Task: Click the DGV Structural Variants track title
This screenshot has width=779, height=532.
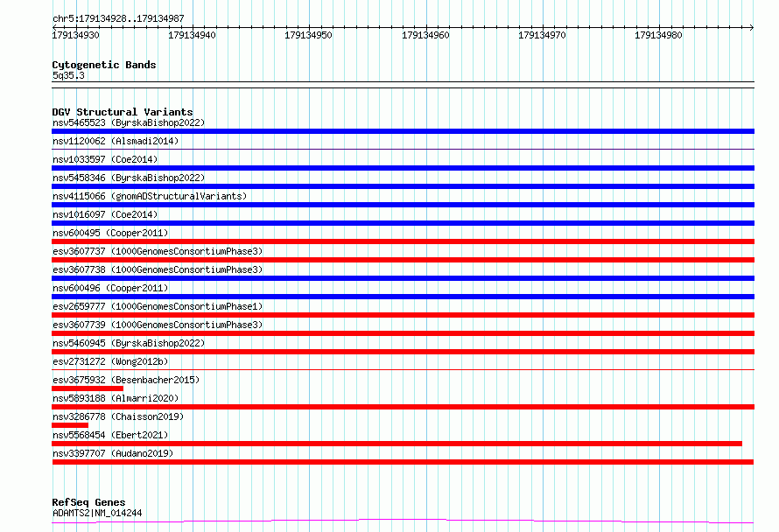Action: pyautogui.click(x=123, y=112)
